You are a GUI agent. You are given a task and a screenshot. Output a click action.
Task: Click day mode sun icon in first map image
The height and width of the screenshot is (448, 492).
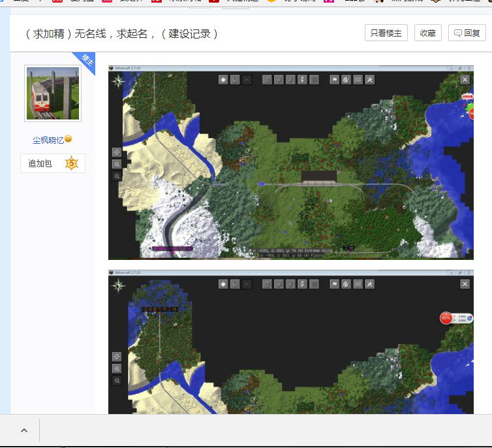coord(223,80)
